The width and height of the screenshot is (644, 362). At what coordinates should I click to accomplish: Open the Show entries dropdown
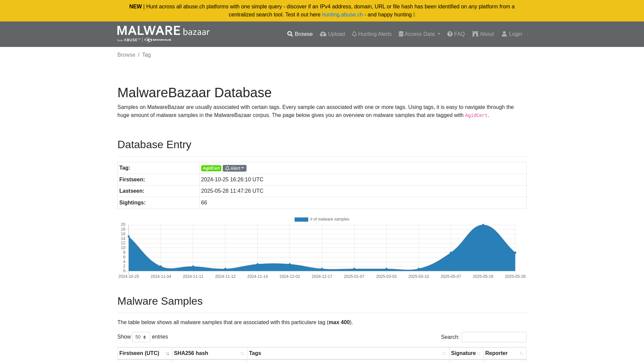[x=141, y=337]
